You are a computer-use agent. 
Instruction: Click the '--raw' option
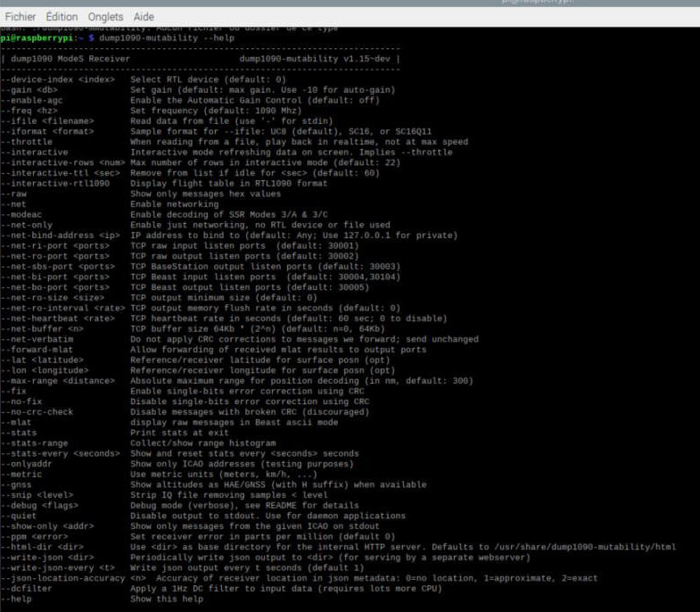[13, 194]
